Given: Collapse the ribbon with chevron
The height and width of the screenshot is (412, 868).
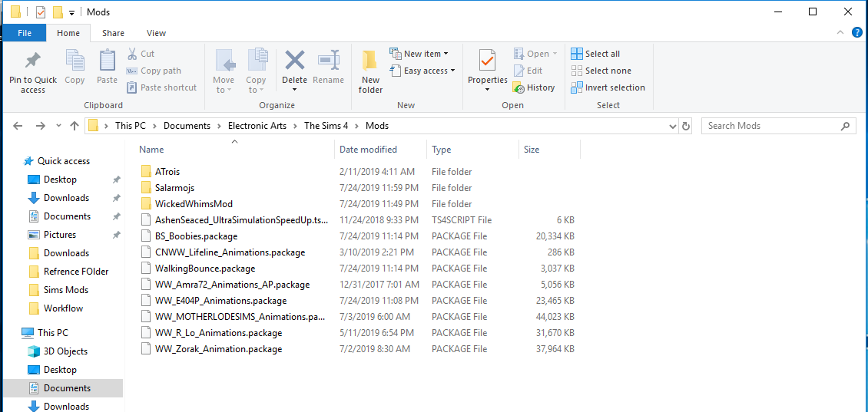Looking at the screenshot, I should [840, 33].
